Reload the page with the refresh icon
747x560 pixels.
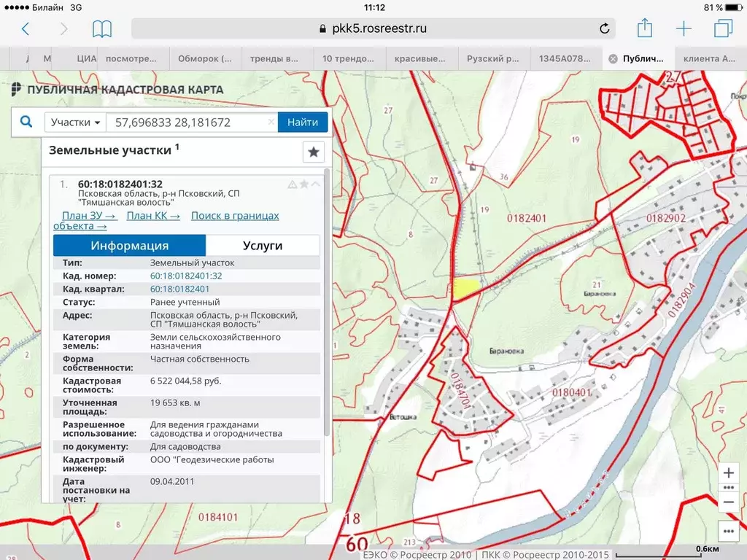pos(604,28)
